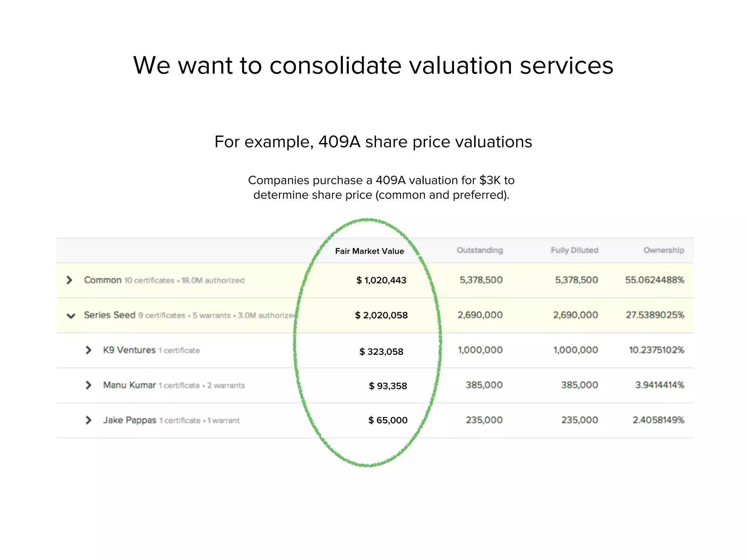Click '10 certificates • 18.0M authorized' text
This screenshot has height=560, width=747.
184,280
